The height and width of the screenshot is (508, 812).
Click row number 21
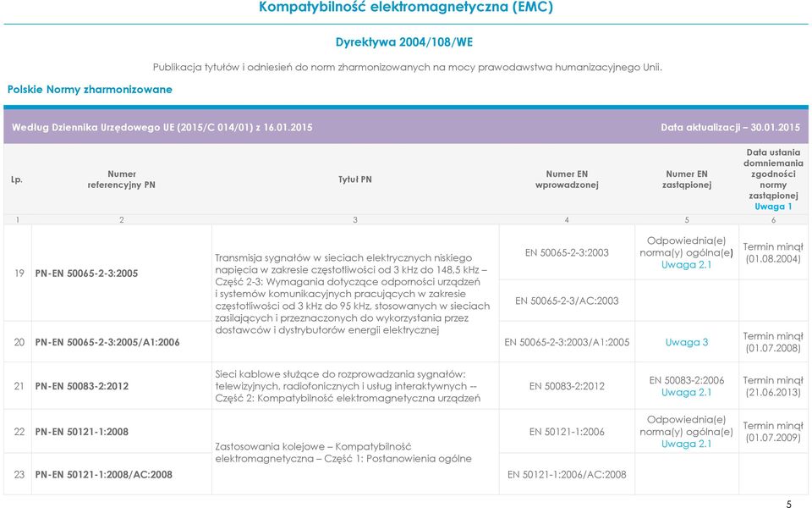[19, 386]
